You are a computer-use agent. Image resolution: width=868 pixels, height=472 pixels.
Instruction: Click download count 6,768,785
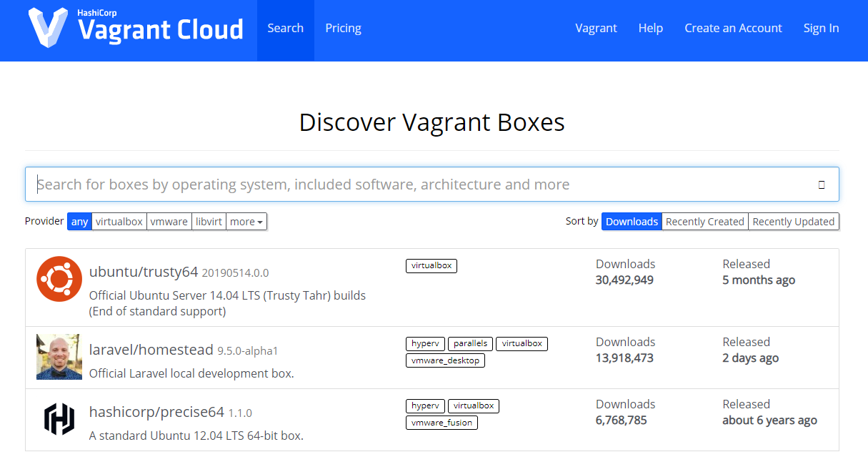click(622, 421)
